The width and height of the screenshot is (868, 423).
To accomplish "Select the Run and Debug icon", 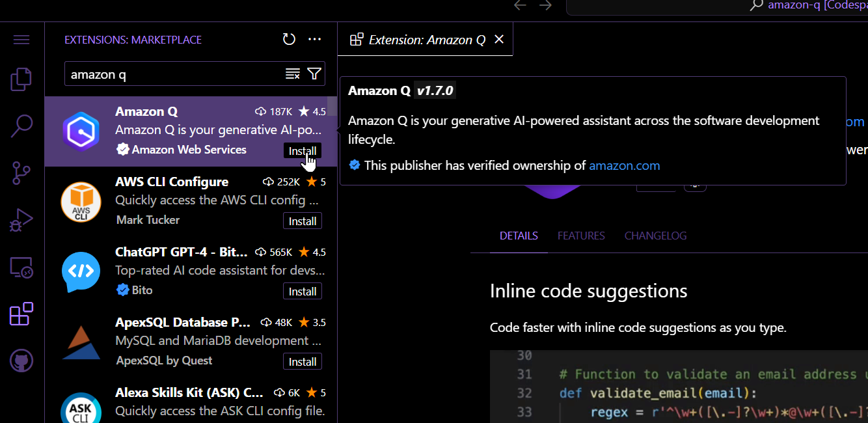I will (x=21, y=220).
